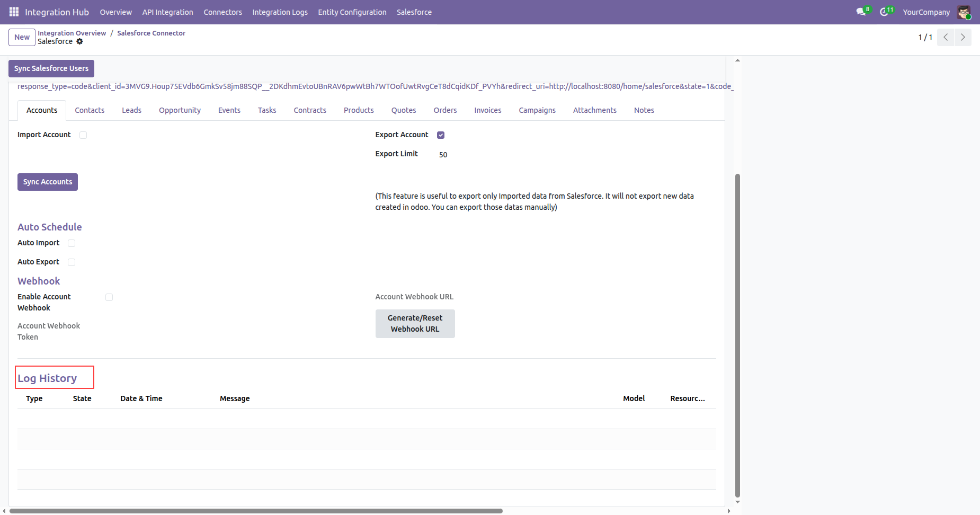The image size is (980, 515).
Task: Open Salesforce Connector breadcrumb link
Action: [x=151, y=33]
